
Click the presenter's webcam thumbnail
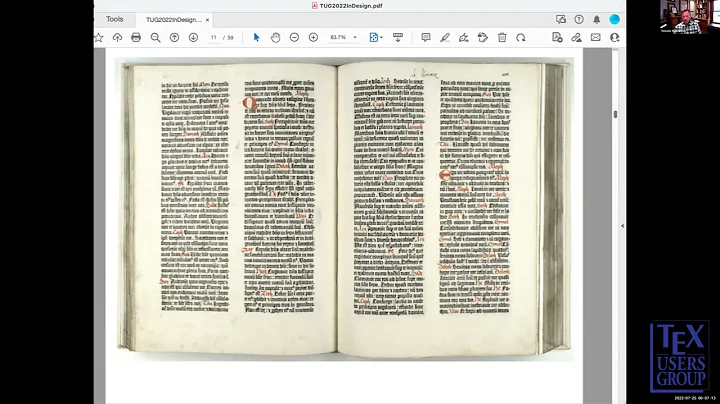pyautogui.click(x=690, y=17)
